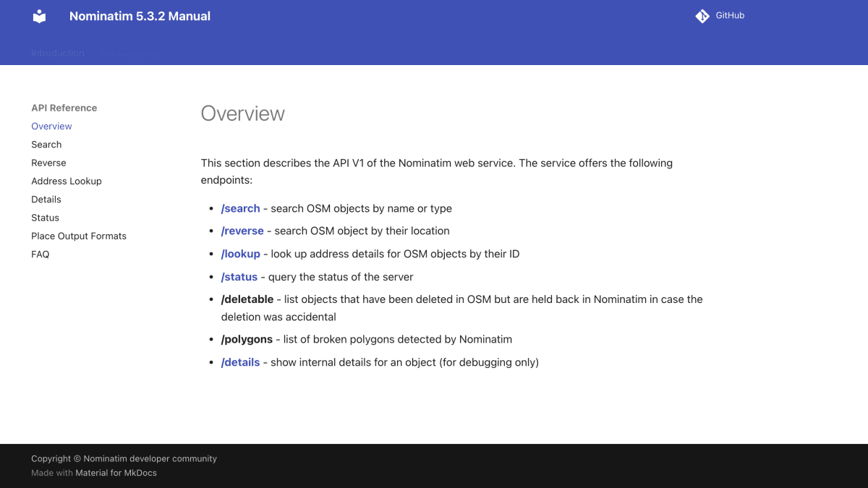Screen dimensions: 868x488
Task: Click the Nominatim manual logo icon
Action: 40,16
